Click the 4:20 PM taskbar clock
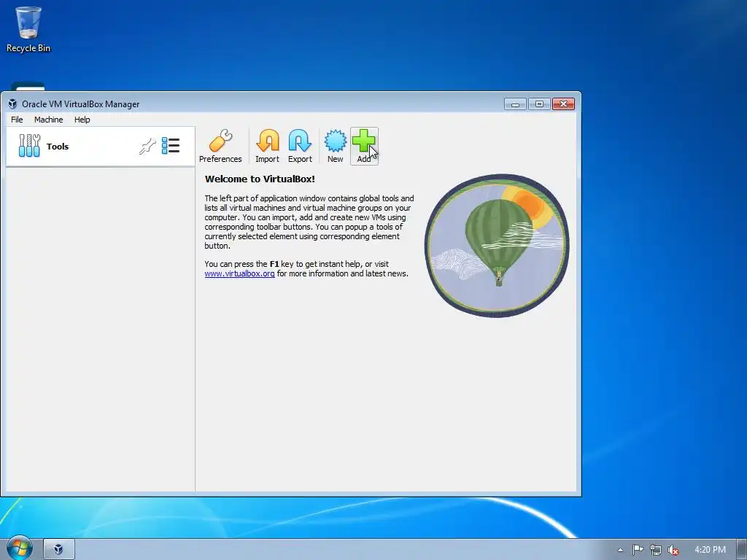 pyautogui.click(x=710, y=550)
